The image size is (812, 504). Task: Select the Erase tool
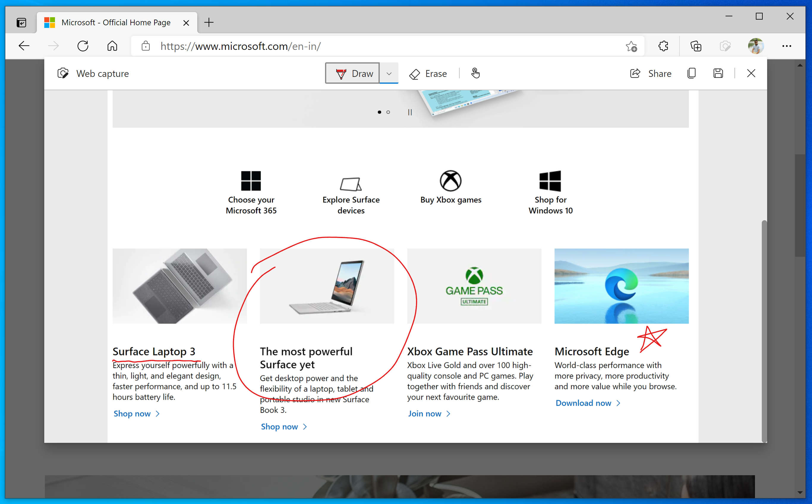428,74
